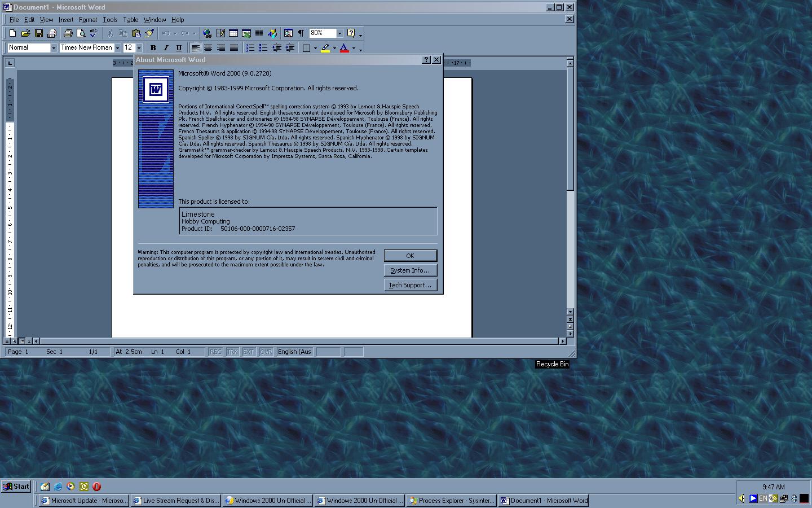Image resolution: width=812 pixels, height=508 pixels.
Task: Expand the Font Color dropdown arrow
Action: (x=354, y=48)
